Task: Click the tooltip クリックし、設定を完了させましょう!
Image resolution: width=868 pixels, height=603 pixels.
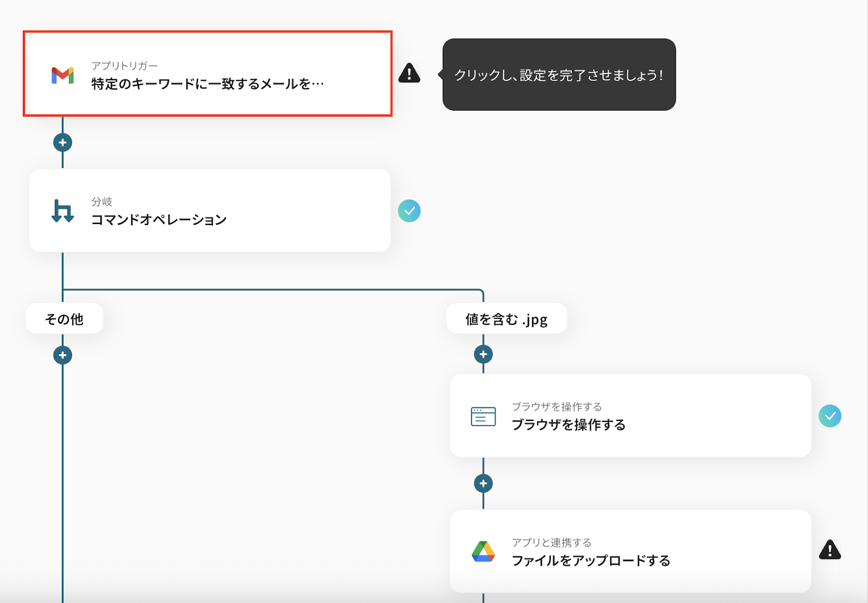Action: [x=559, y=75]
